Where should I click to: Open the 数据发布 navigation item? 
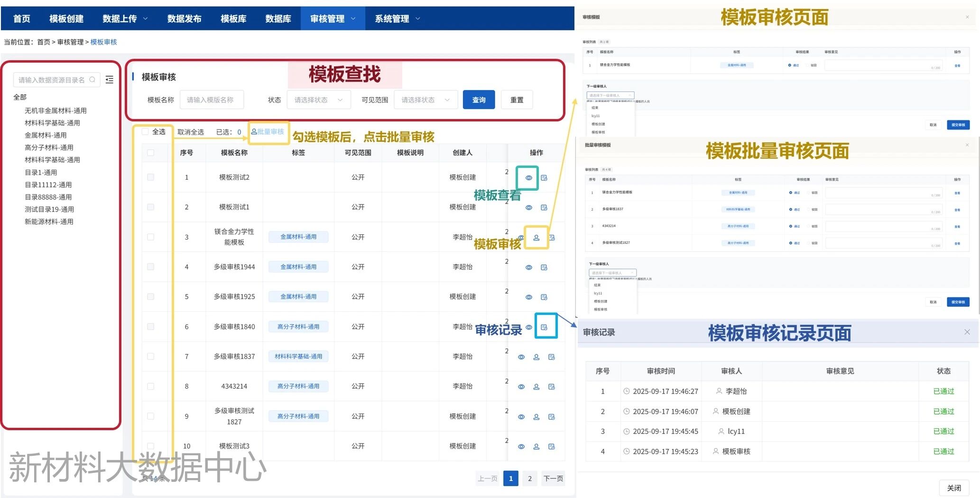click(184, 19)
